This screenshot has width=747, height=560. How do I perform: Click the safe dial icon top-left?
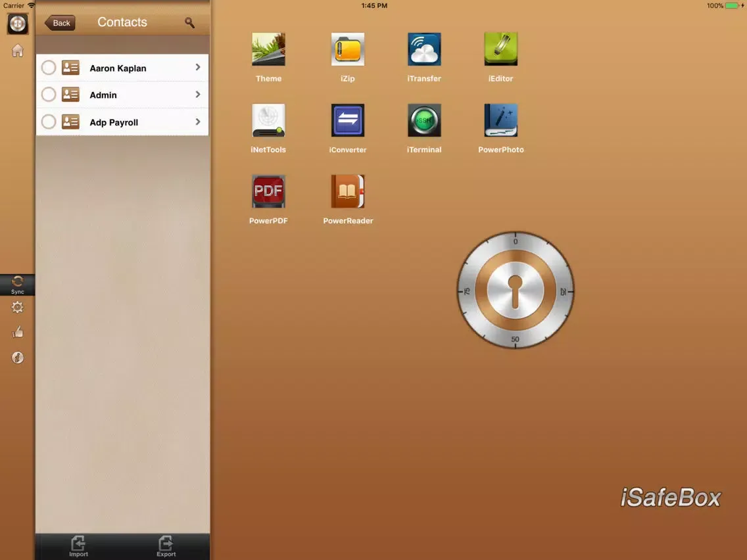(18, 24)
